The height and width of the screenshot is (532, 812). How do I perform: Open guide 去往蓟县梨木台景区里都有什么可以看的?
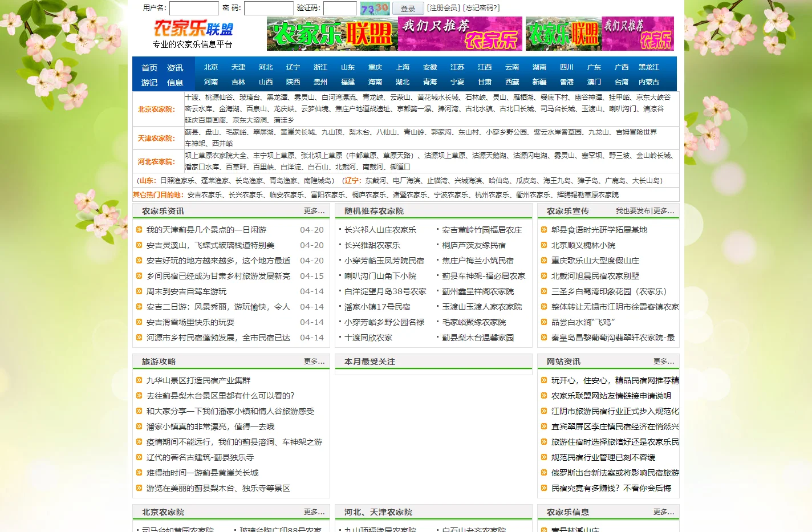[x=221, y=396]
